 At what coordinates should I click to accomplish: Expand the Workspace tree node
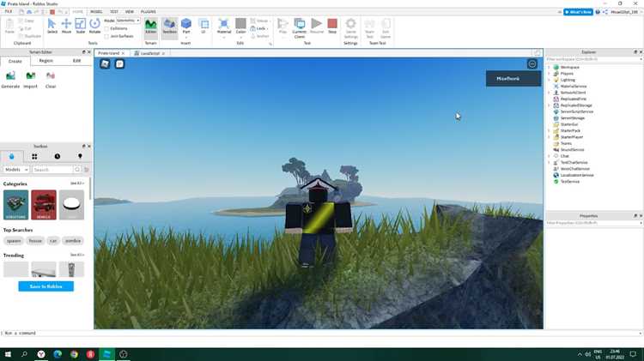[550, 67]
